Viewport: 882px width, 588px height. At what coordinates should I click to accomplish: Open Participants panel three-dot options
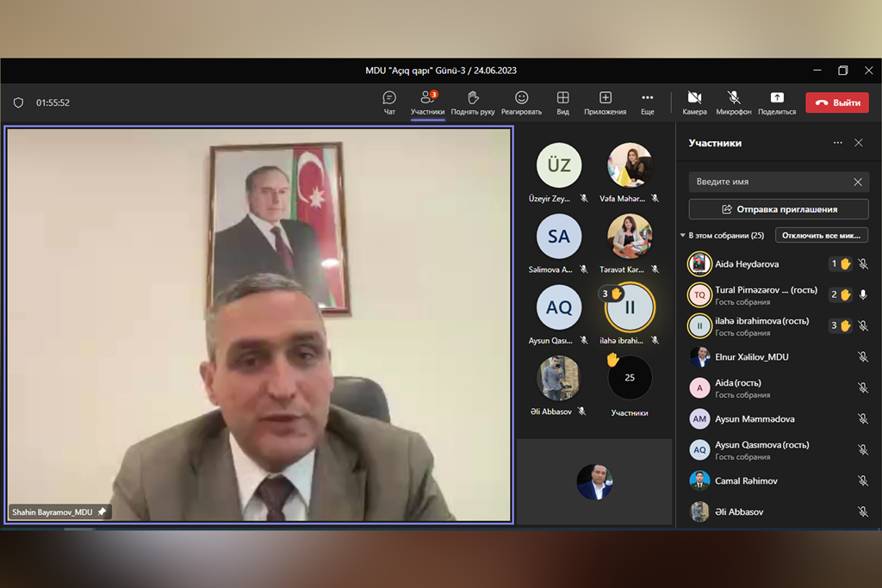click(837, 143)
